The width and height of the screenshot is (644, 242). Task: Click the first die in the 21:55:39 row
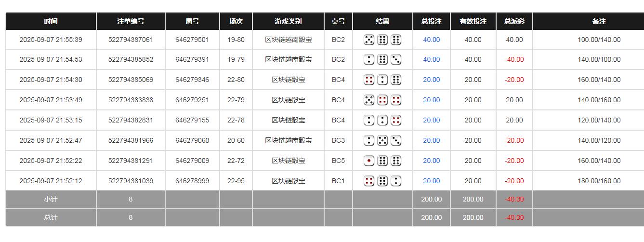click(x=369, y=40)
